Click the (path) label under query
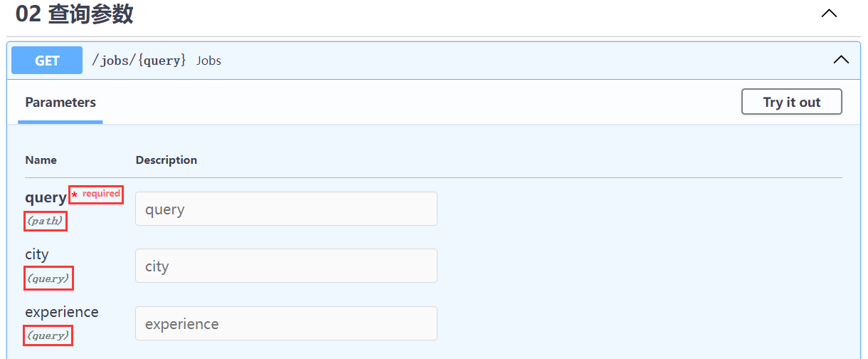 (x=46, y=222)
